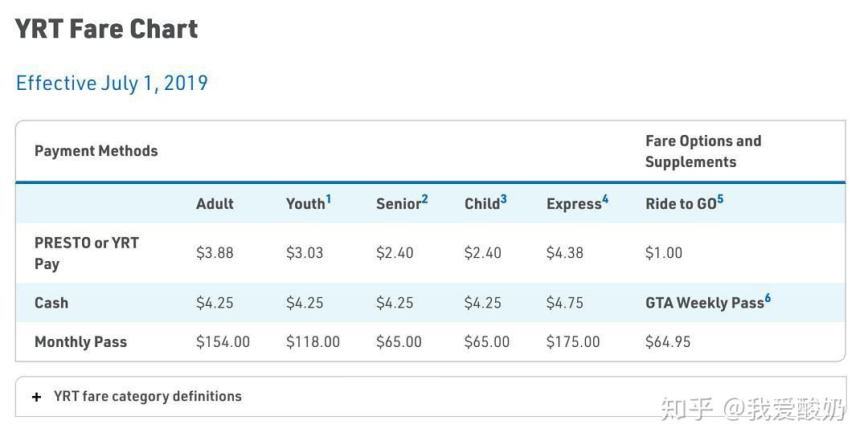Open footnote 3 next to Child
The width and height of the screenshot is (868, 445).
[504, 198]
